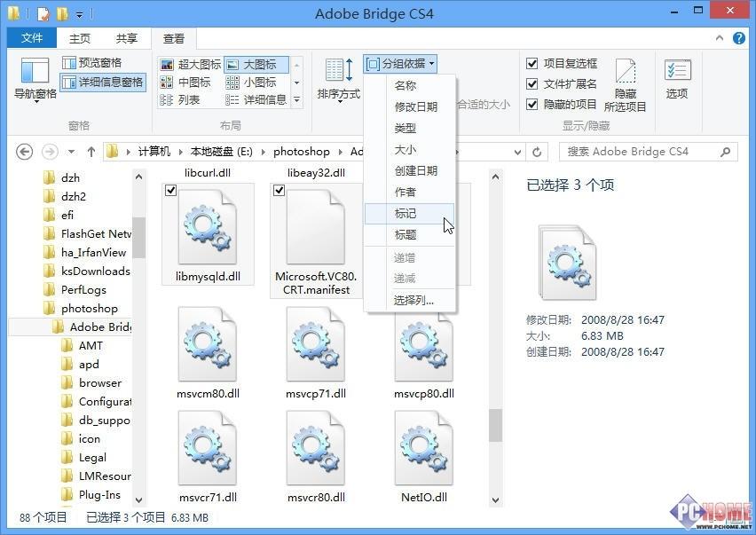Select the msvcp80.dll file name

click(424, 394)
